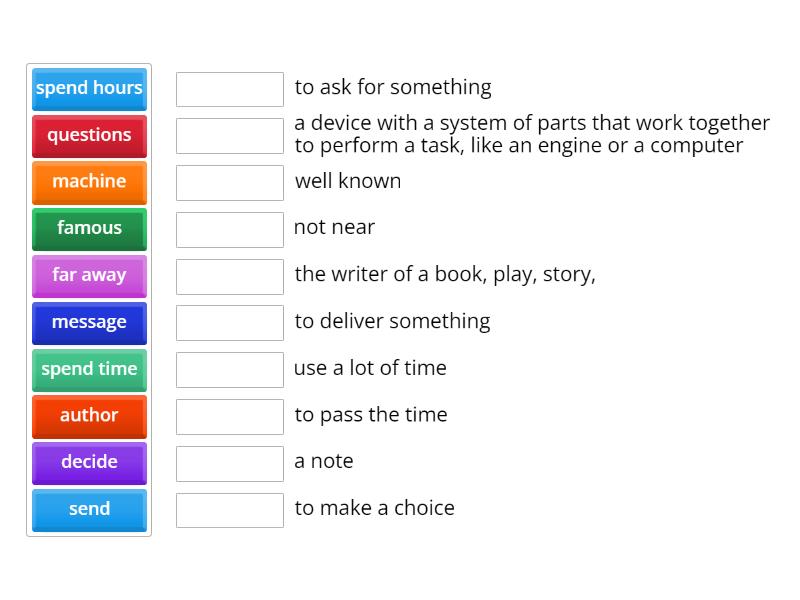This screenshot has height=600, width=800.
Task: Pick the orange 'machine' tile
Action: coord(89,181)
